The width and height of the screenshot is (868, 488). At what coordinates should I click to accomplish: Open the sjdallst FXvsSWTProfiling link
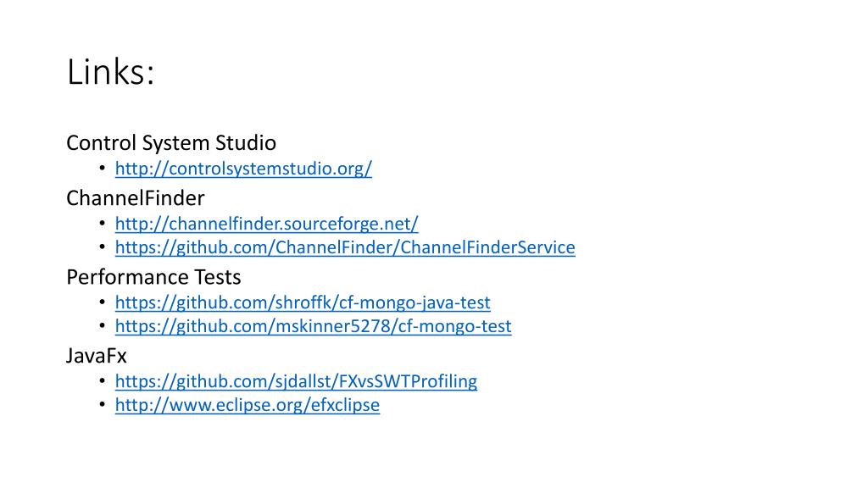[x=296, y=381]
